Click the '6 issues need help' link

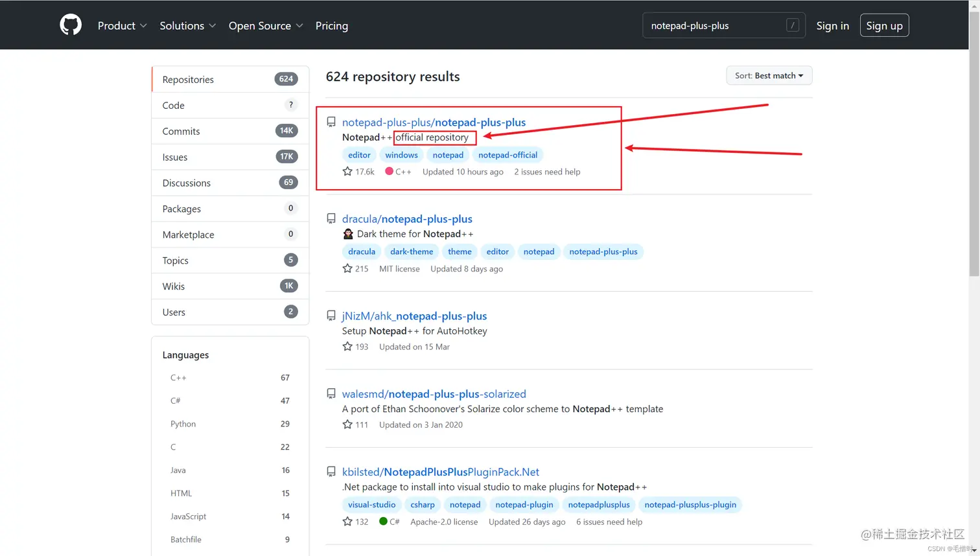[x=609, y=522]
